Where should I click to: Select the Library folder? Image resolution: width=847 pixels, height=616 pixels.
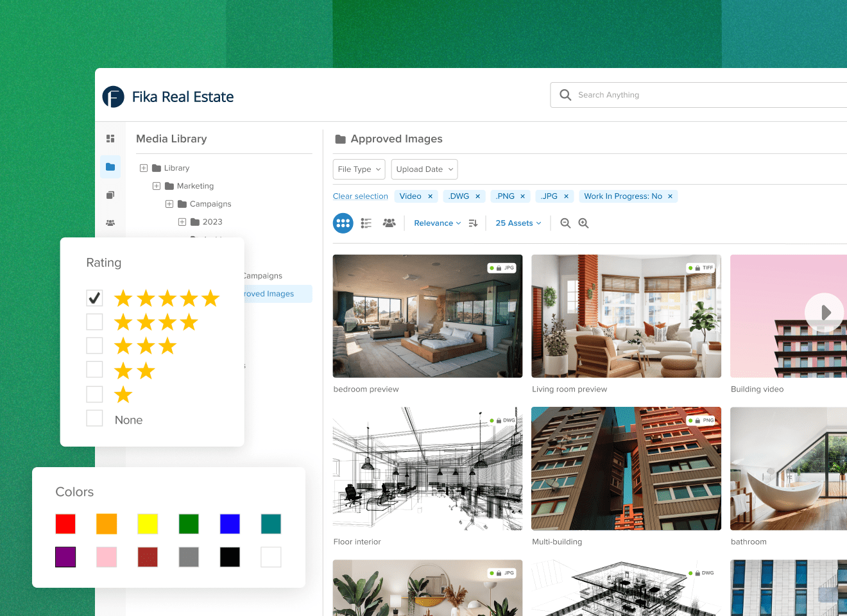pos(171,168)
